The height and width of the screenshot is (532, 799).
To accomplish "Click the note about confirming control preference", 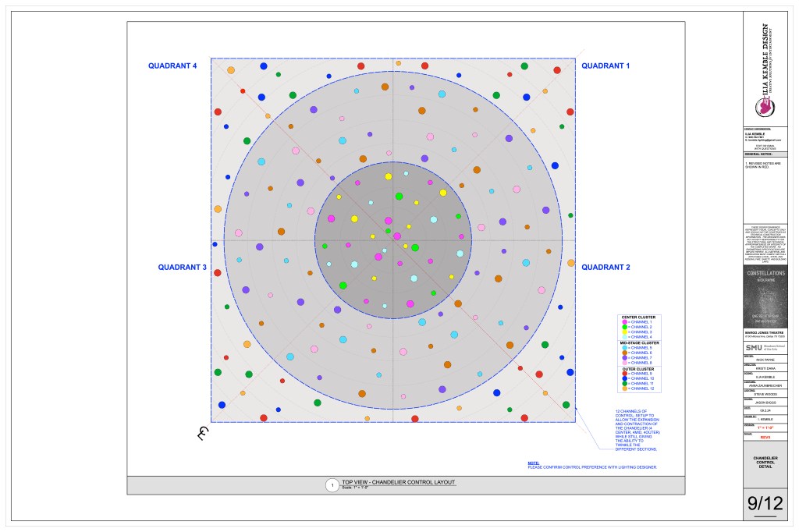I will click(x=591, y=466).
